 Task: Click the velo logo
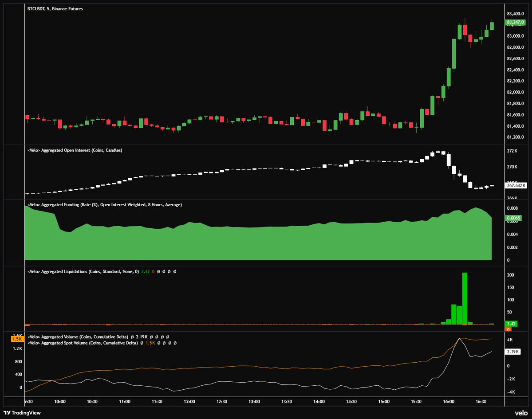pos(521,412)
